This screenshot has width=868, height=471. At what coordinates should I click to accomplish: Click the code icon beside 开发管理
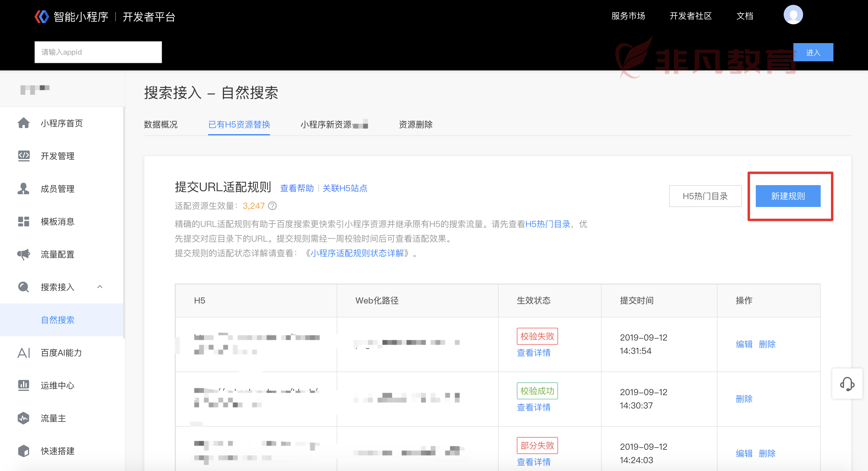tap(24, 156)
